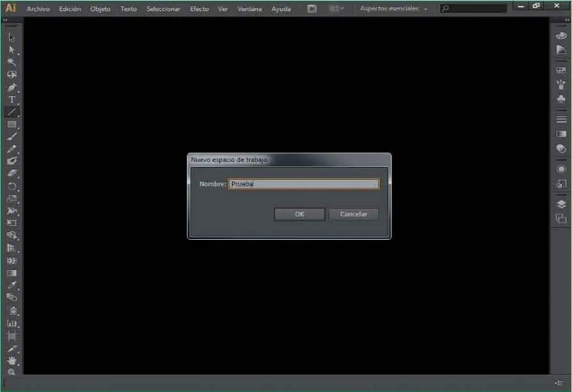Image resolution: width=572 pixels, height=392 pixels.
Task: Open the Texto menu
Action: 129,9
